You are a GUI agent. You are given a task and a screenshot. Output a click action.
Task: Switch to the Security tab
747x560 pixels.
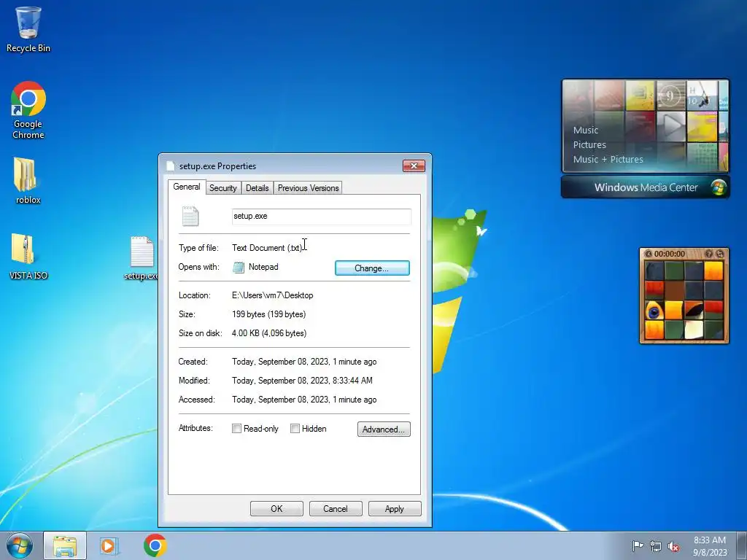click(x=223, y=188)
